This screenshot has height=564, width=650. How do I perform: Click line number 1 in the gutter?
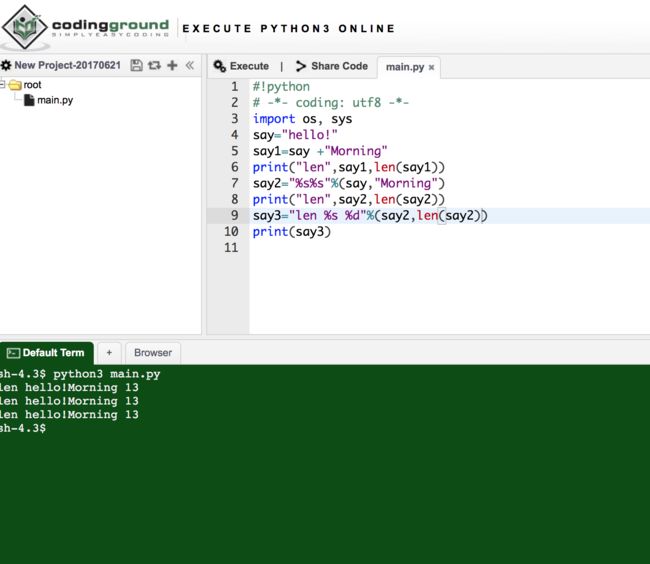click(235, 87)
